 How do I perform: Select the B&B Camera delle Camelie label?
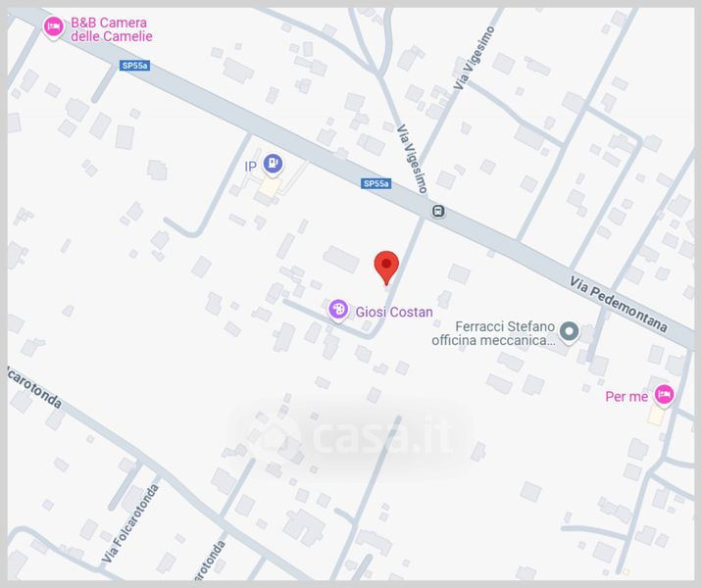click(112, 29)
